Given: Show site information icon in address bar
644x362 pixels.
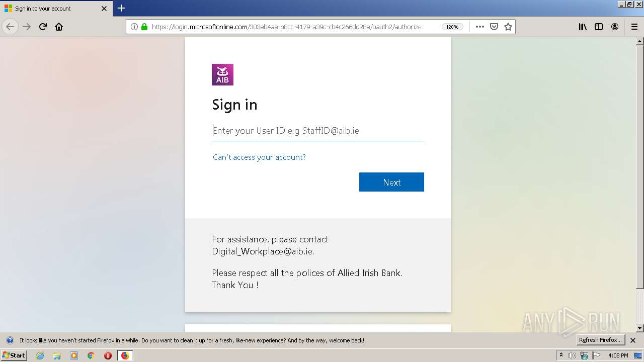Looking at the screenshot, I should tap(134, 27).
